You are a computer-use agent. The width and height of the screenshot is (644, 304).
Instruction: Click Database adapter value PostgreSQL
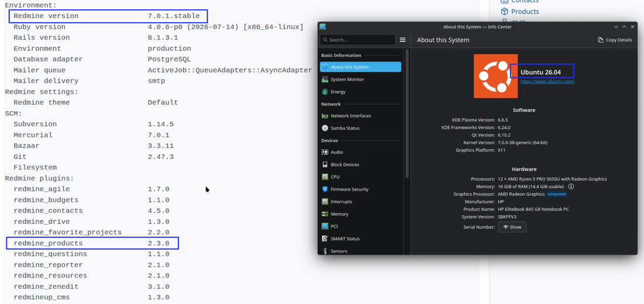(169, 59)
